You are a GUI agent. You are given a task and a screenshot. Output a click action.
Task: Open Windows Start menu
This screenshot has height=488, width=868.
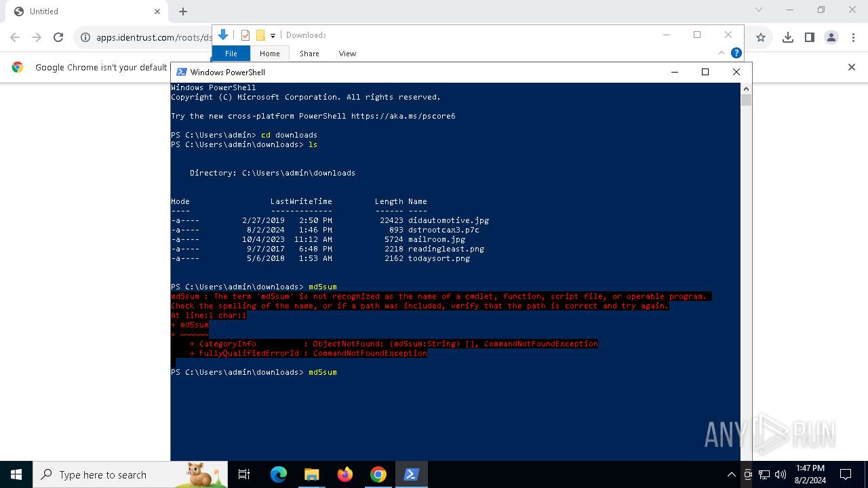click(x=16, y=474)
